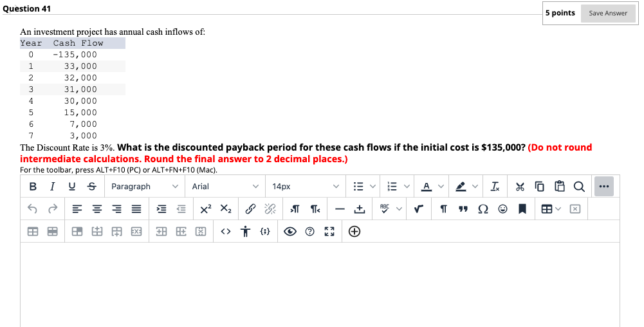Expand bullet list style options arrow
Image resolution: width=644 pixels, height=327 pixels.
(x=373, y=187)
